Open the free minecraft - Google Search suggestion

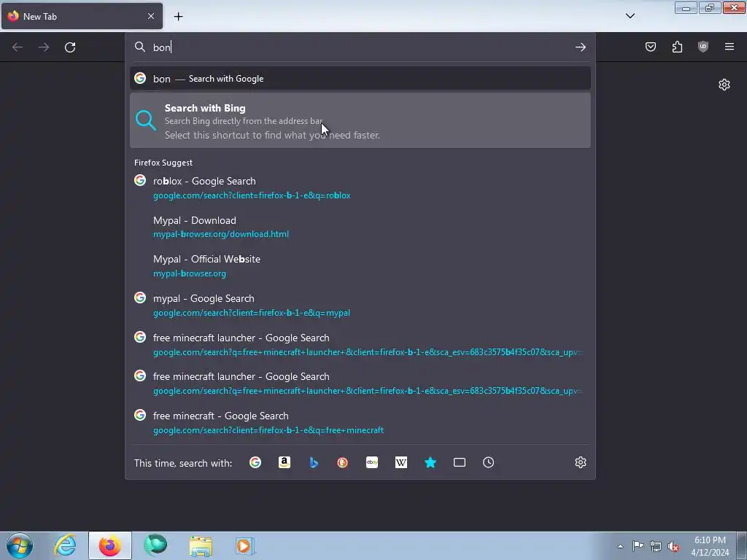pyautogui.click(x=360, y=422)
